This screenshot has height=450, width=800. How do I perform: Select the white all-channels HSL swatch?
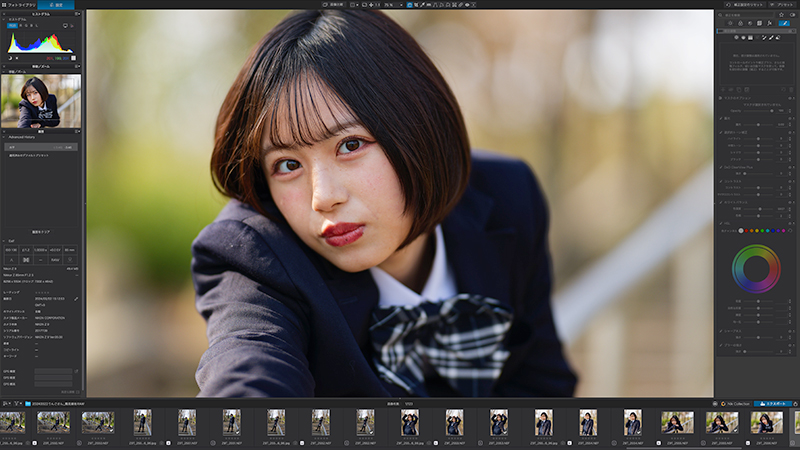point(741,231)
